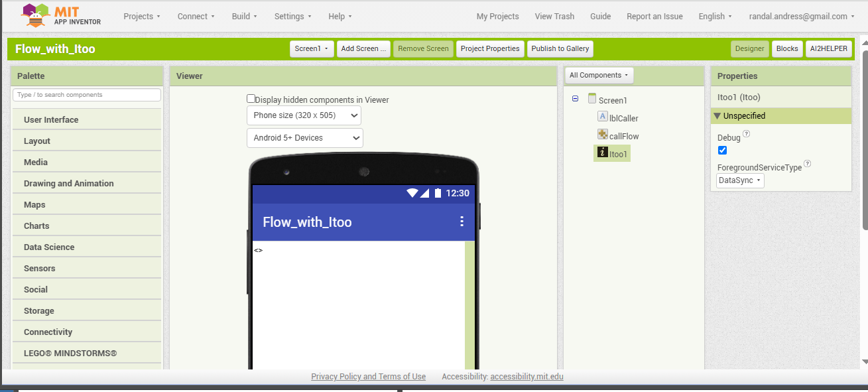Screen dimensions: 868x392
Task: Open the All Components filter dropdown
Action: click(599, 75)
